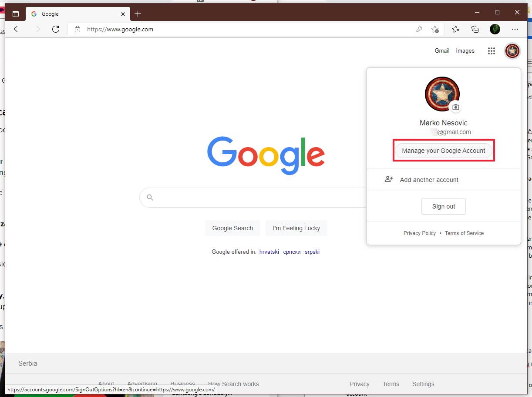Open the Google apps launcher grid
The image size is (532, 397).
(491, 51)
